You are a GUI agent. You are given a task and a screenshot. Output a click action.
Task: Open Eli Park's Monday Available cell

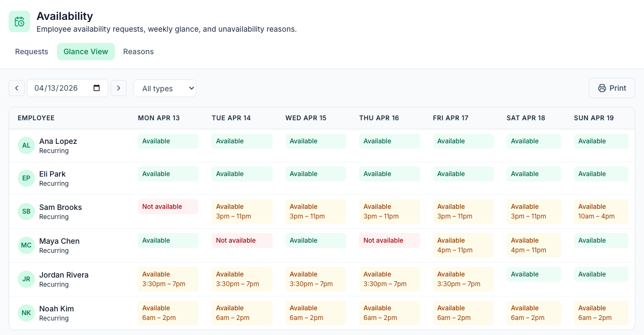168,174
